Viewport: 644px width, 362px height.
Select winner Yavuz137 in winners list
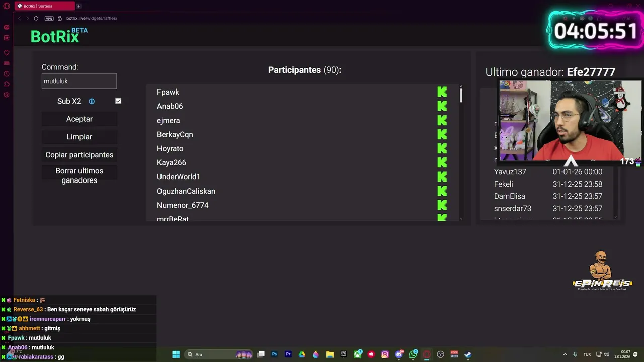(x=510, y=172)
